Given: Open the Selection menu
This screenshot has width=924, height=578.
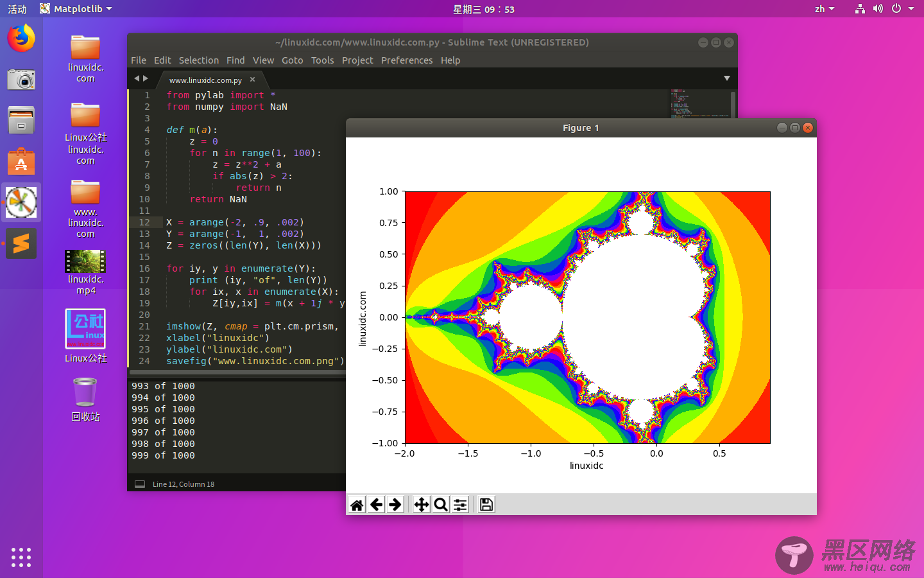Looking at the screenshot, I should 199,60.
